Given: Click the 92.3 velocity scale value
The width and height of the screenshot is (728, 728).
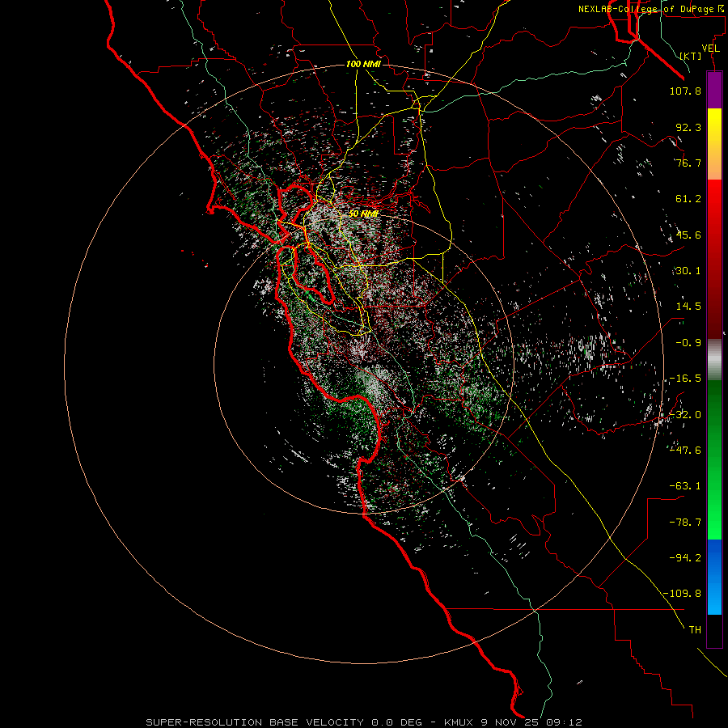Looking at the screenshot, I should (688, 127).
